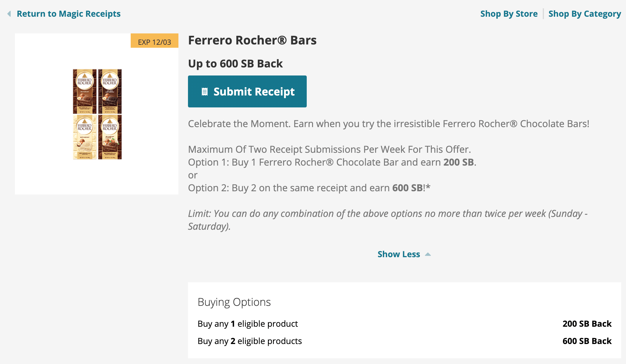Collapse the offer details via Show Less

(399, 254)
